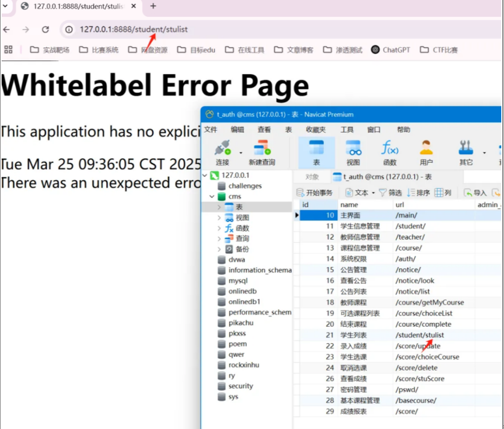
Task: Click the 其它 tools toolbar icon
Action: click(466, 148)
